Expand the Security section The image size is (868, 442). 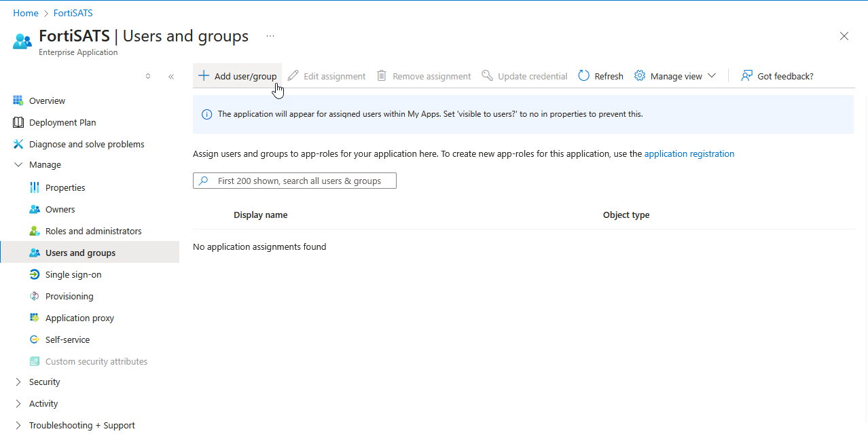[x=18, y=382]
